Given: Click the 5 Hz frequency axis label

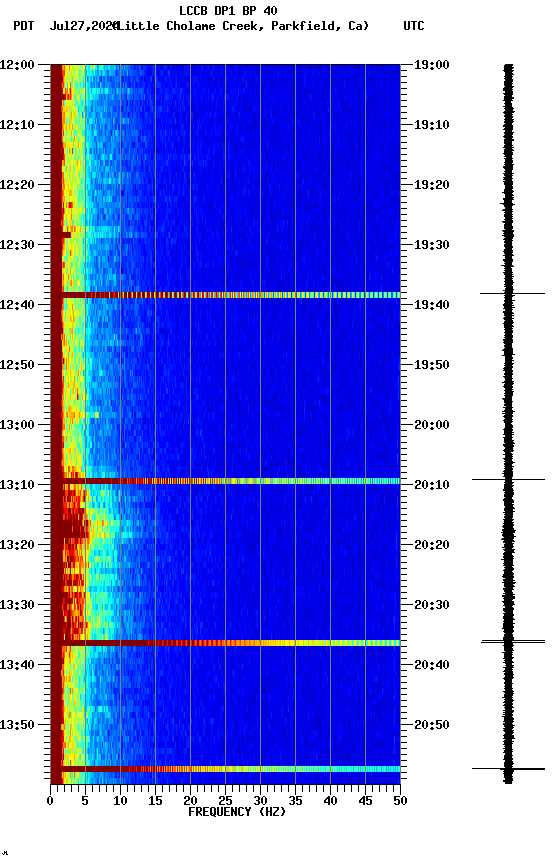Looking at the screenshot, I should tap(85, 801).
